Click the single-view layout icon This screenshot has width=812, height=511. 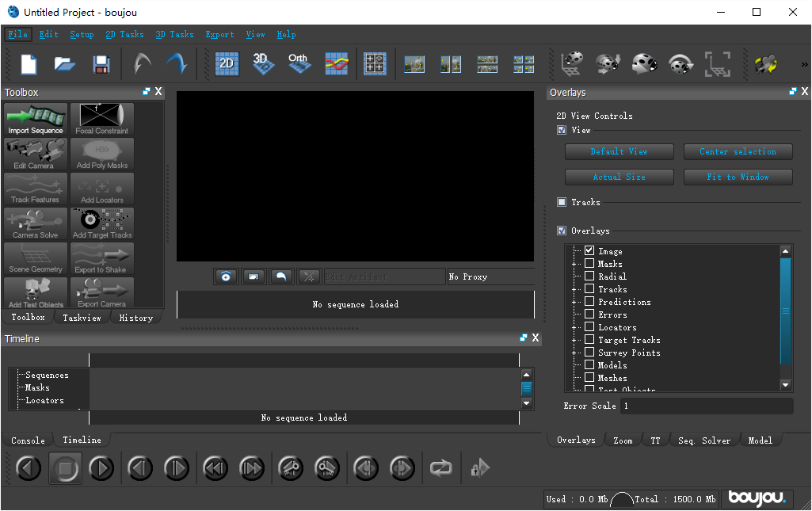pyautogui.click(x=414, y=65)
